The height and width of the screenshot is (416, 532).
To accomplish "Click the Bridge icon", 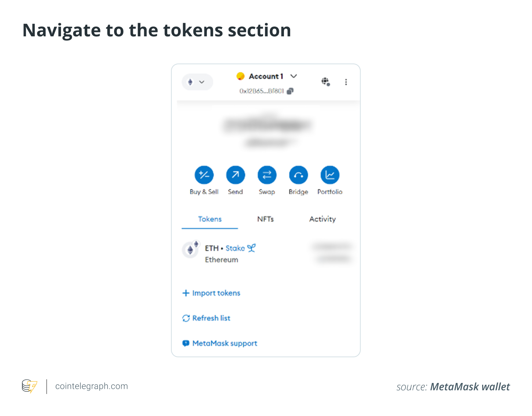I will [298, 175].
